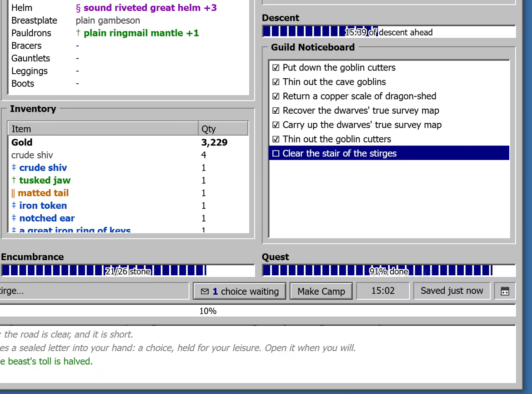Click the Encumbrance progress bar
The image size is (532, 394).
click(128, 271)
